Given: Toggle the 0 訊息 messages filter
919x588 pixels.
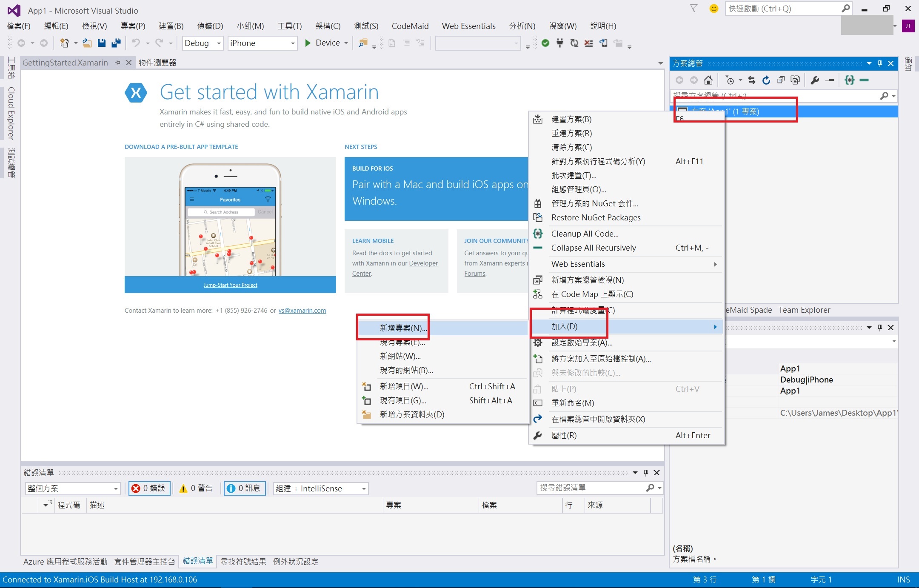Looking at the screenshot, I should pyautogui.click(x=245, y=488).
